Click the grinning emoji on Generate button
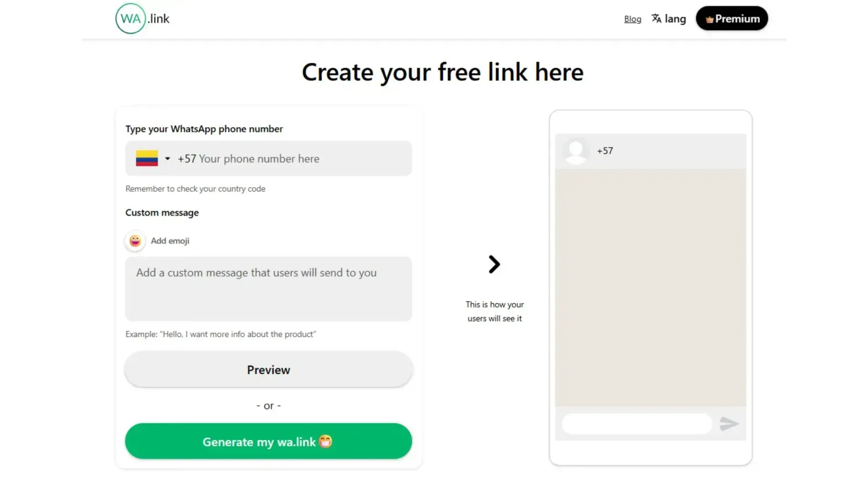This screenshot has width=868, height=488. point(326,441)
